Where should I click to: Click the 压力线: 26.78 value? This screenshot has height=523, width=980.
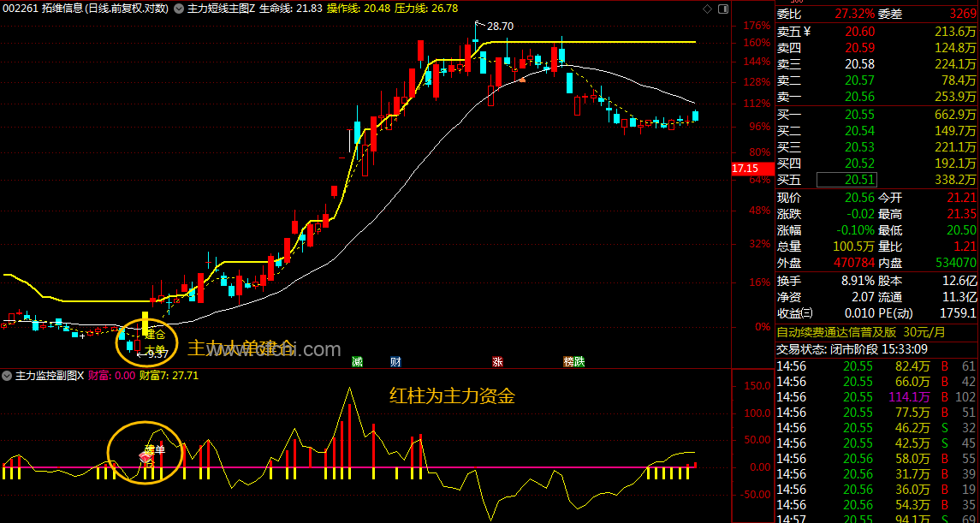426,9
